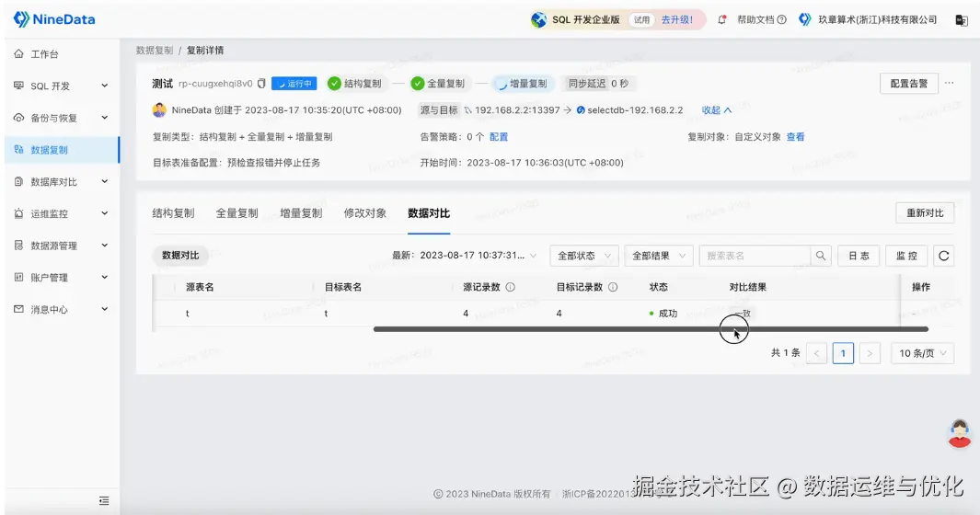980x515 pixels.
Task: Open the 全部状态 dropdown
Action: pos(583,256)
